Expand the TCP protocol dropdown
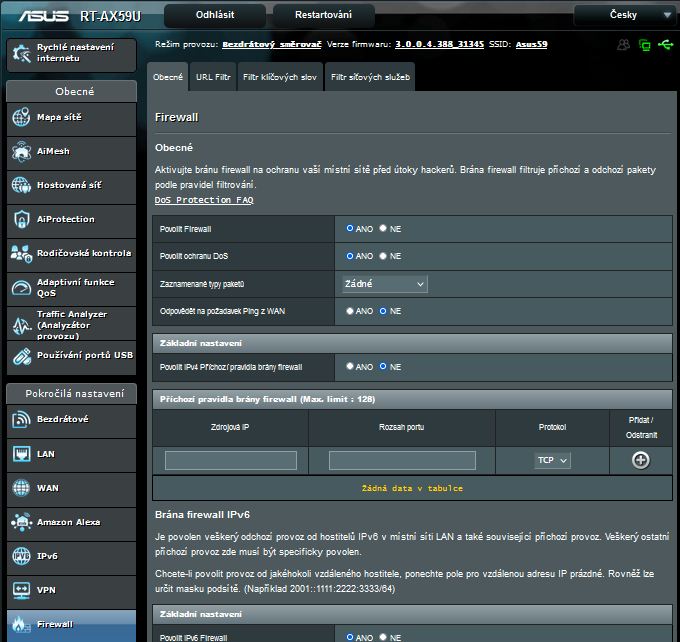Screen dimensions: 680x642 [x=552, y=460]
